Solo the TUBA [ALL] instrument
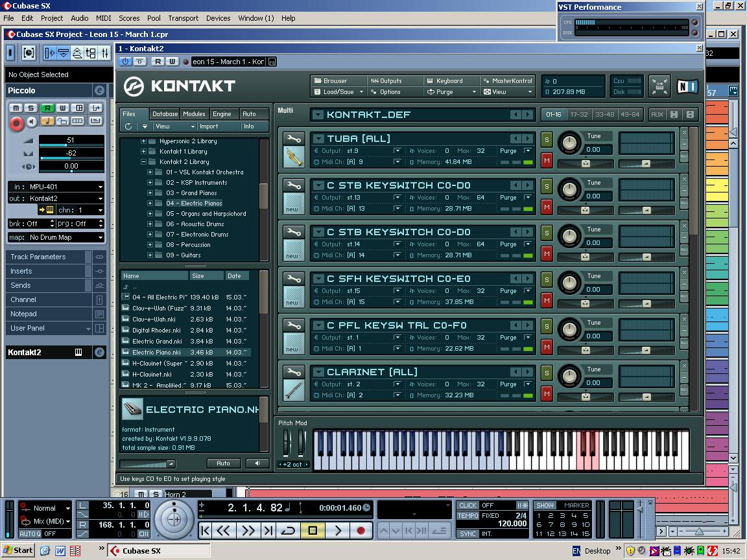Image resolution: width=747 pixels, height=560 pixels. tap(546, 140)
